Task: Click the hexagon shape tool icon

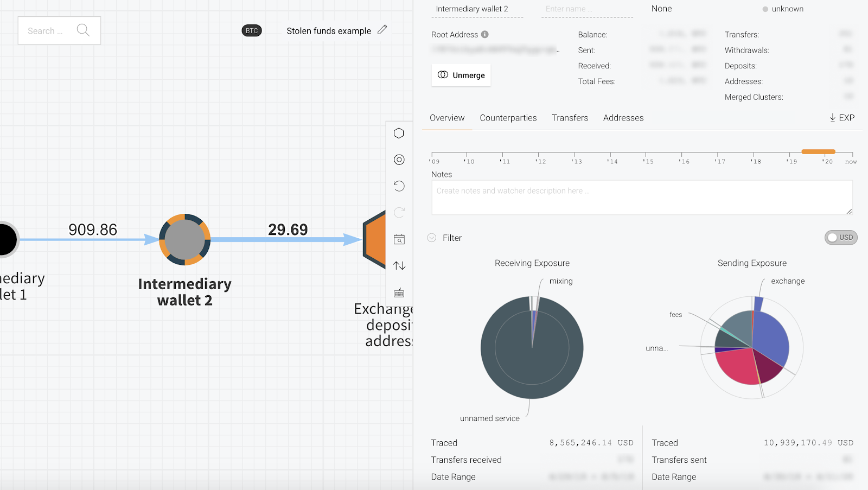Action: pyautogui.click(x=399, y=133)
